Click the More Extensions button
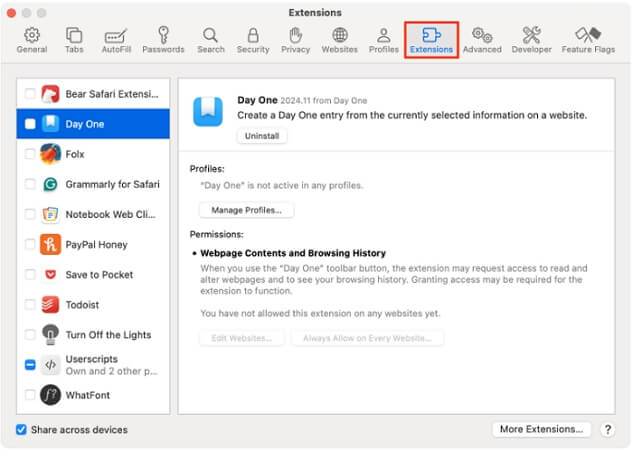 coord(541,429)
